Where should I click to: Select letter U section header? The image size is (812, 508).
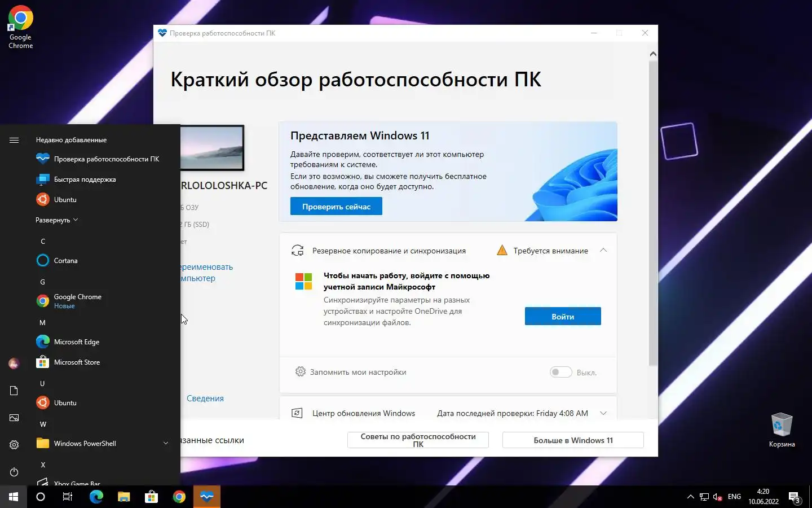[43, 384]
